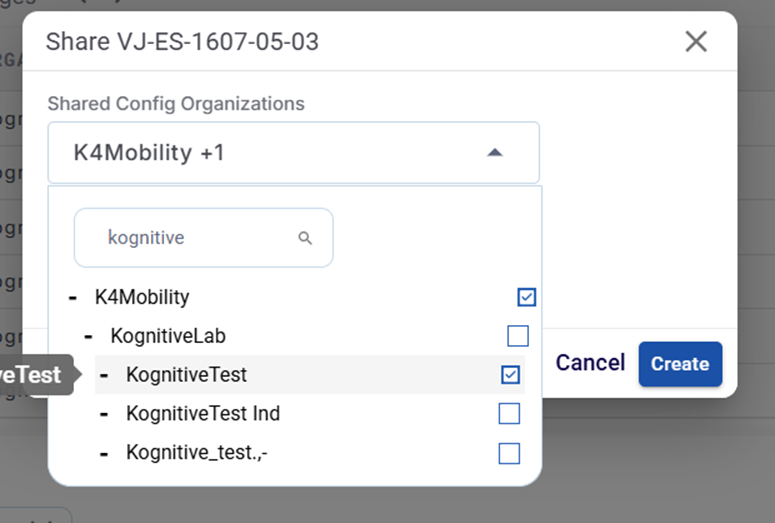Check the KognitiveLab checkbox
The height and width of the screenshot is (523, 775).
(518, 335)
